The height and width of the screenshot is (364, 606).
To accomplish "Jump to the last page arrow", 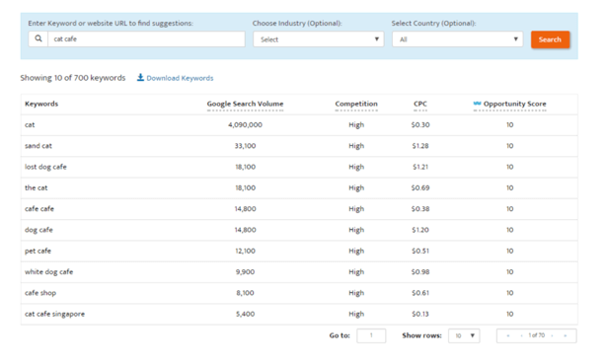I will tap(565, 335).
